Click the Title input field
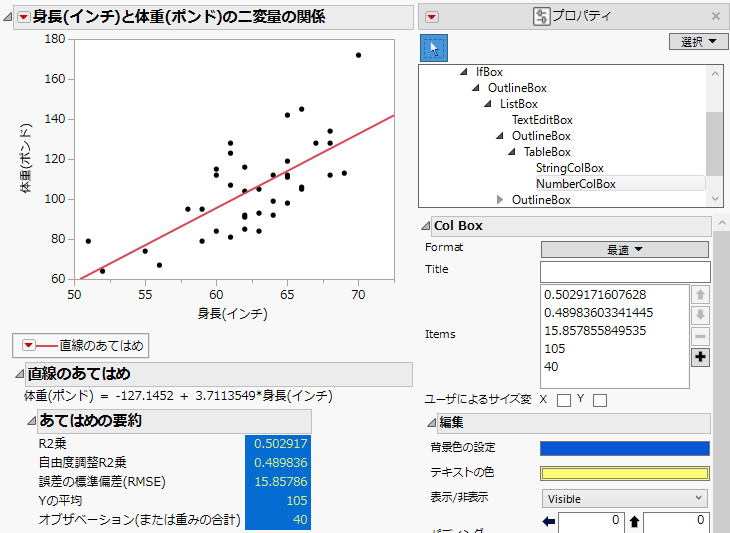Image resolution: width=730 pixels, height=533 pixels. [625, 272]
